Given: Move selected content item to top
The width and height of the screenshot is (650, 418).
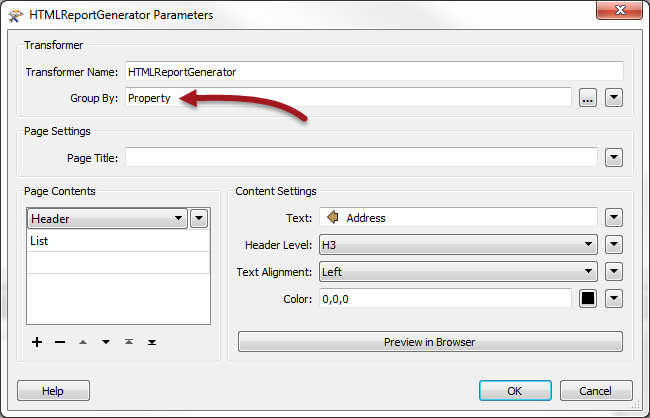Looking at the screenshot, I should tap(129, 342).
